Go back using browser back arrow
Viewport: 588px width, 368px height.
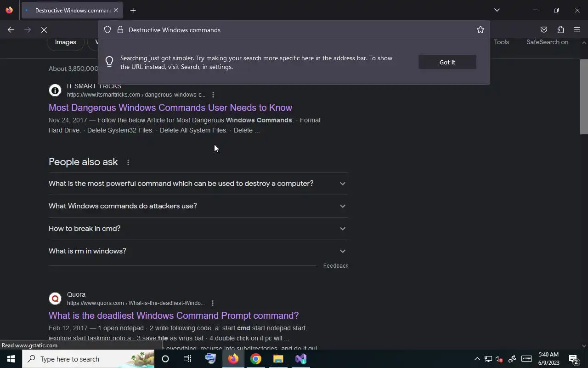click(x=11, y=30)
